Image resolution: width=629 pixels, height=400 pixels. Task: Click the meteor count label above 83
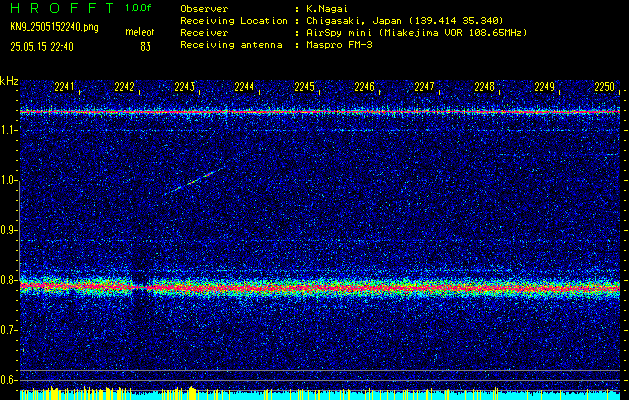coord(139,32)
